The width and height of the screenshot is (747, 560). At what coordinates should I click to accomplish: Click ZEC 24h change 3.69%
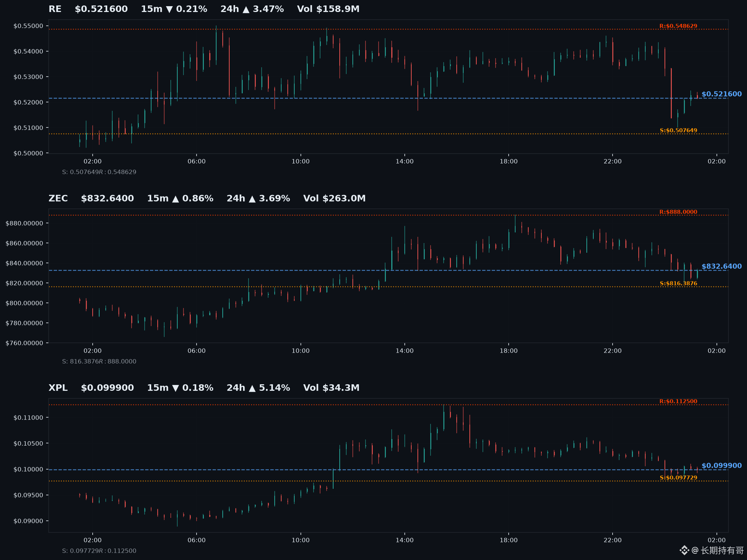click(258, 199)
